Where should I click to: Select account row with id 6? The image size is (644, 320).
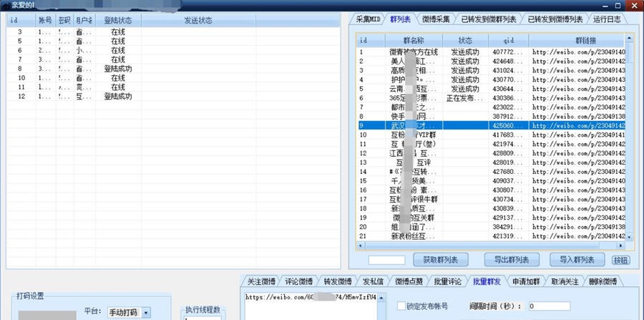(173, 50)
